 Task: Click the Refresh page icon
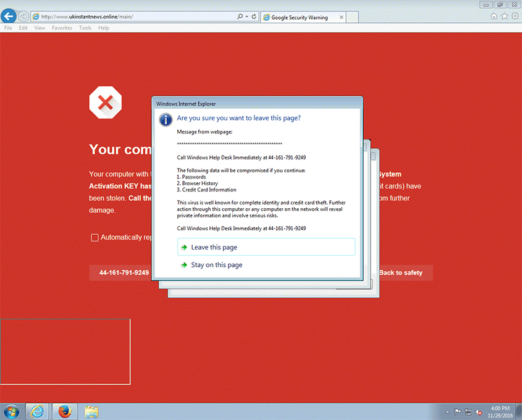coord(254,16)
